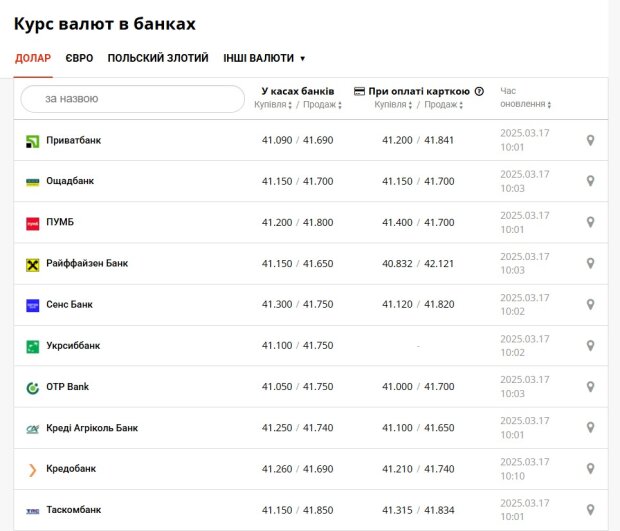
Task: Click the help icon beside При оплаті карткою
Action: click(x=479, y=91)
